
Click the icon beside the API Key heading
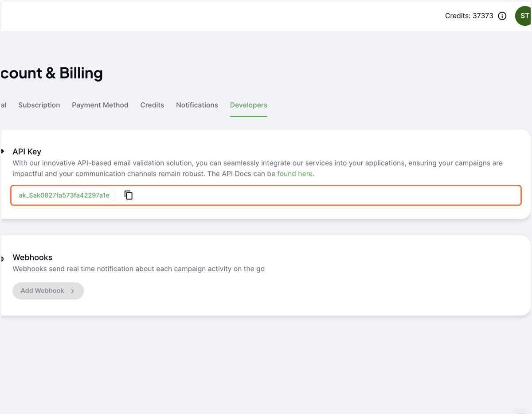pyautogui.click(x=3, y=152)
